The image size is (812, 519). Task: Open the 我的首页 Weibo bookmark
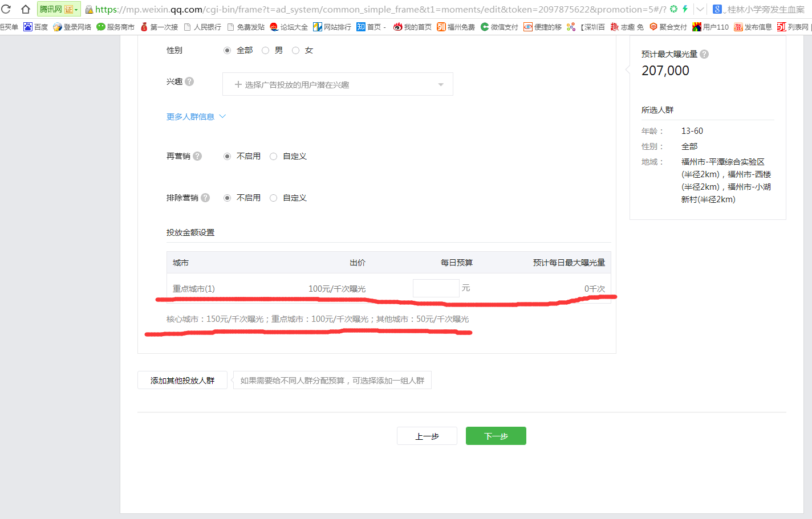pyautogui.click(x=412, y=27)
